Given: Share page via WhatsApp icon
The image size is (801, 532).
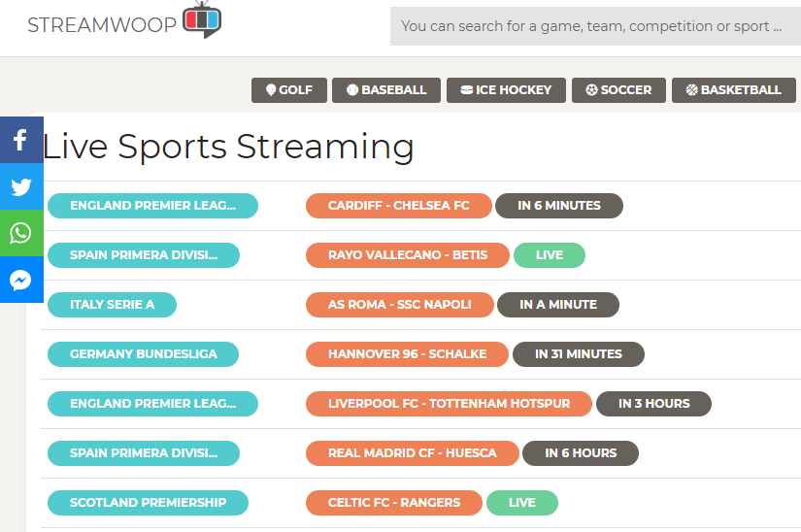Looking at the screenshot, I should coord(21,233).
